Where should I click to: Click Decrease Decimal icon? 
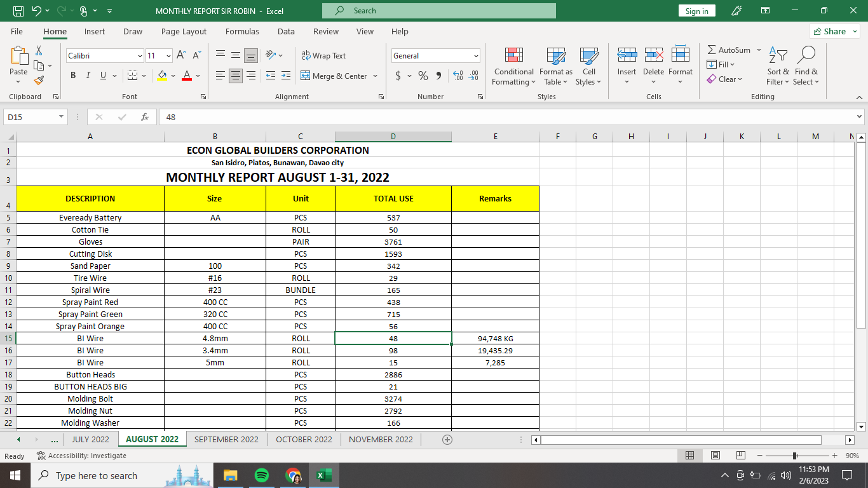coord(473,76)
